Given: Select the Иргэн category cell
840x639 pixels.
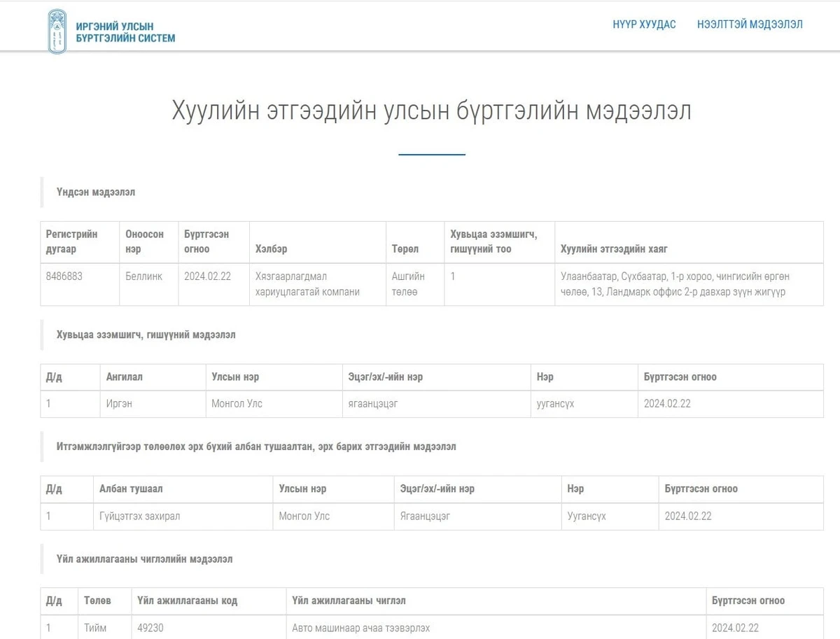Looking at the screenshot, I should pos(119,404).
